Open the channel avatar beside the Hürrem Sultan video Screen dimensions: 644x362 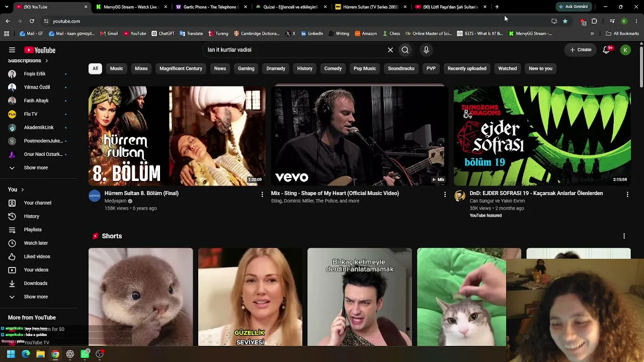click(x=95, y=196)
